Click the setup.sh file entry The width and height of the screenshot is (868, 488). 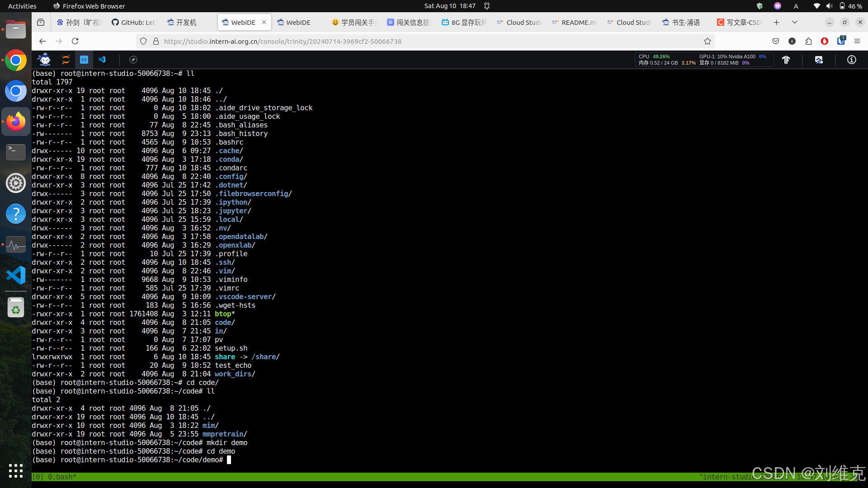coord(231,348)
